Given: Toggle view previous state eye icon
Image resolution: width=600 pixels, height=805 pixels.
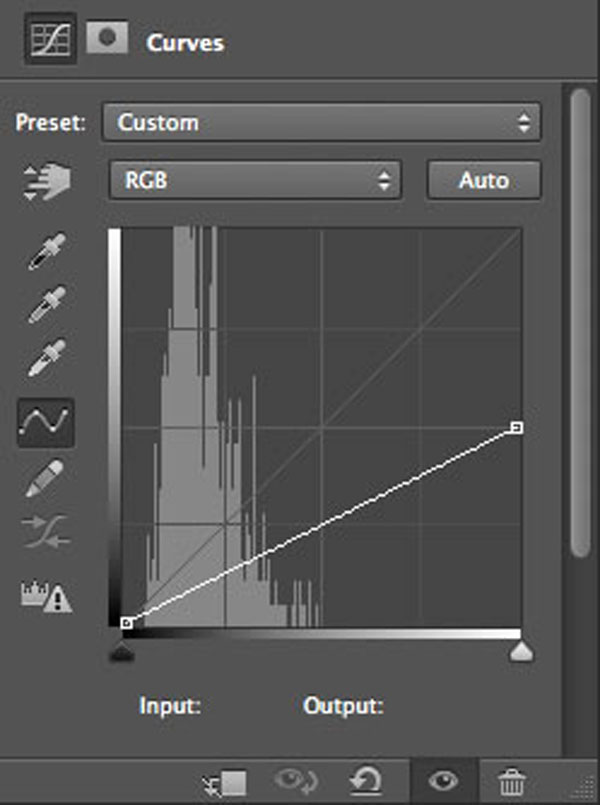Looking at the screenshot, I should tap(296, 781).
